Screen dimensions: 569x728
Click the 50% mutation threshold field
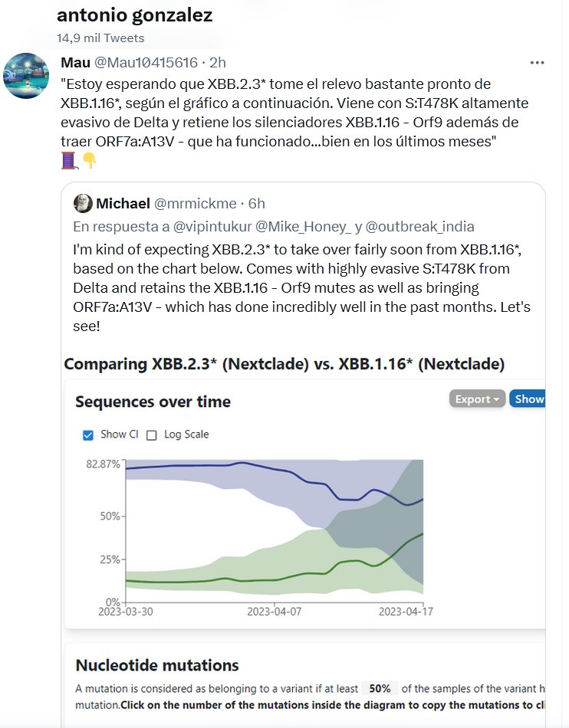coord(377,688)
